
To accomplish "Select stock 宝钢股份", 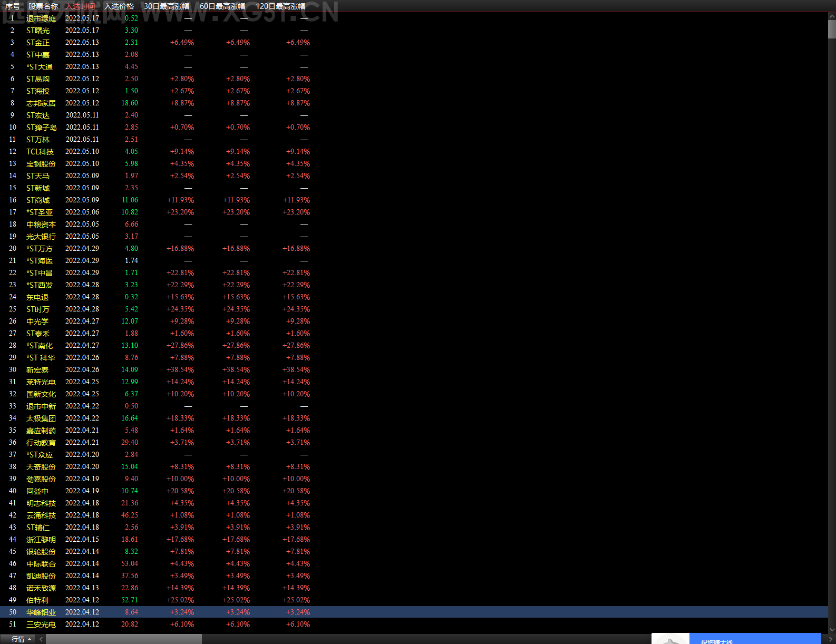I will (x=41, y=164).
